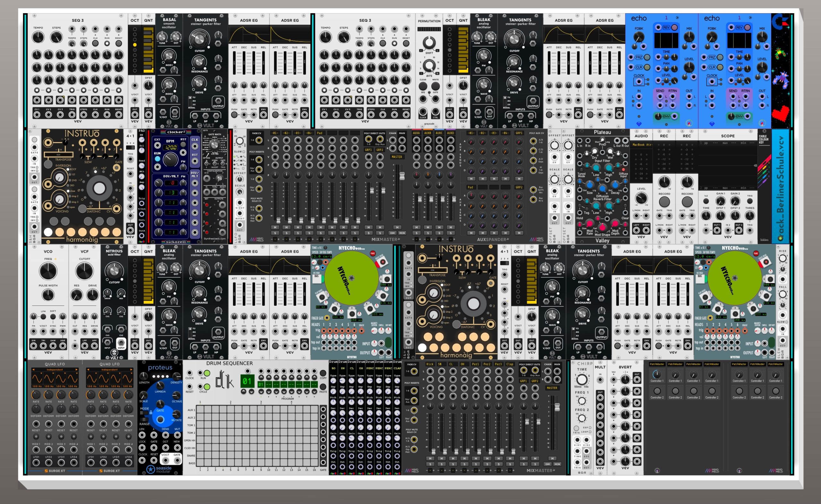Click the round gate button in Proteus blue circle
Screen dimensions: 821x504
(x=160, y=419)
